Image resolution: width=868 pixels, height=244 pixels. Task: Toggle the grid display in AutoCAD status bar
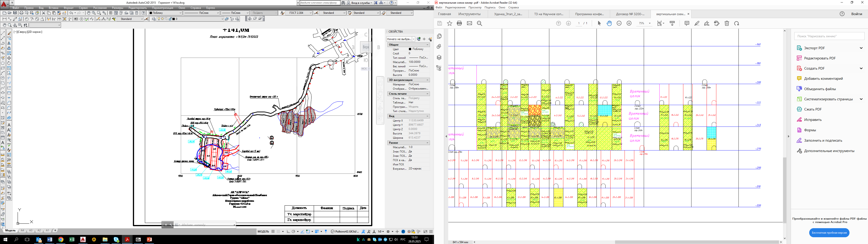pos(273,232)
